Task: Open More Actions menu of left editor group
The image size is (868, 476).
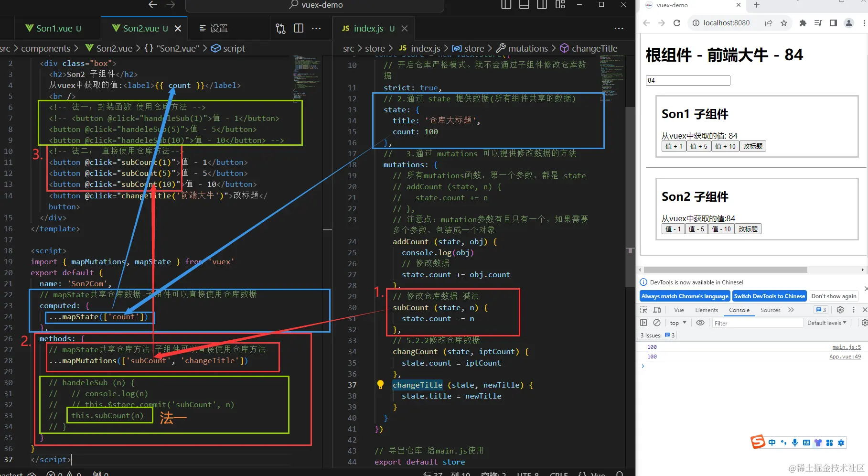Action: (316, 29)
